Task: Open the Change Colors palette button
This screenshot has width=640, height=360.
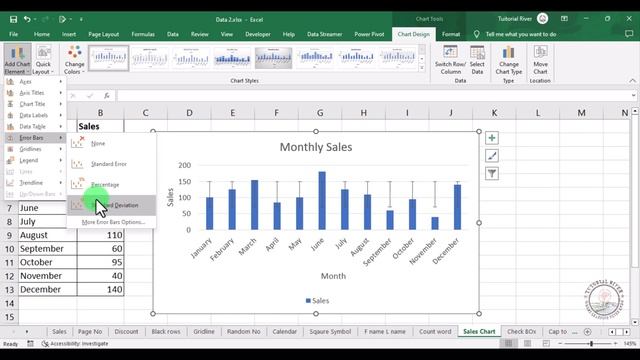Action: [74, 60]
